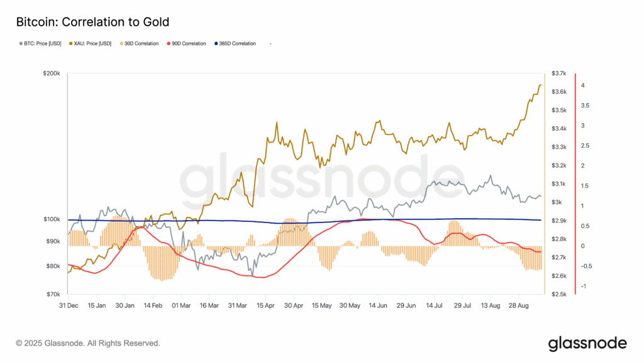Select the '28 Aug' date axis label
Image resolution: width=644 pixels, height=362 pixels.
(519, 305)
